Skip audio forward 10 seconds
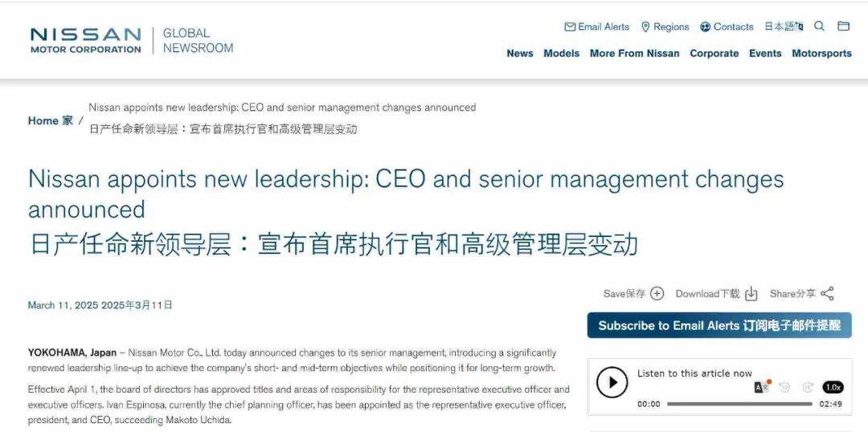 click(x=808, y=387)
